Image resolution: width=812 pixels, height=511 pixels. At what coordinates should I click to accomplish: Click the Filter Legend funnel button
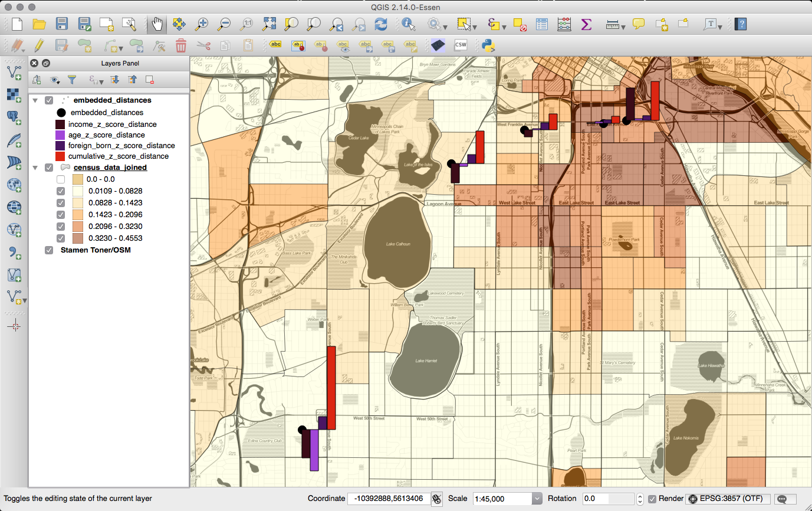click(x=72, y=80)
